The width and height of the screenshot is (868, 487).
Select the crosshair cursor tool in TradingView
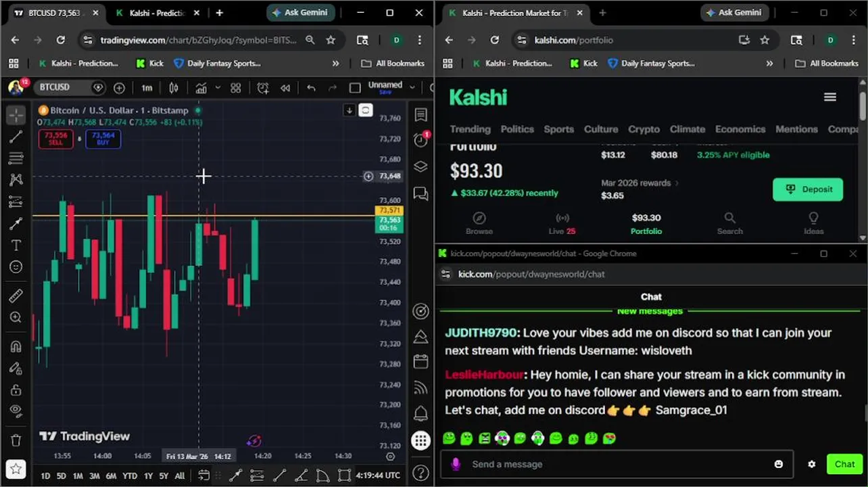tap(16, 115)
